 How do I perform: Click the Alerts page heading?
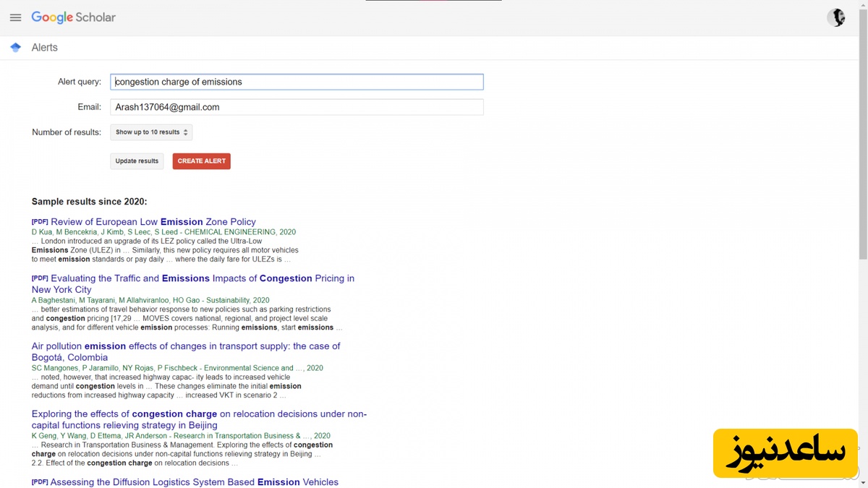click(44, 48)
